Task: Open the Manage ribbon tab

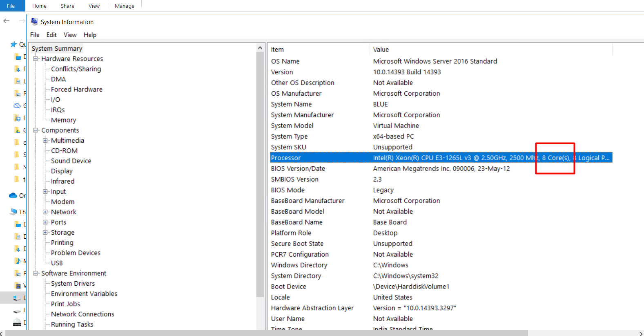Action: pos(124,6)
